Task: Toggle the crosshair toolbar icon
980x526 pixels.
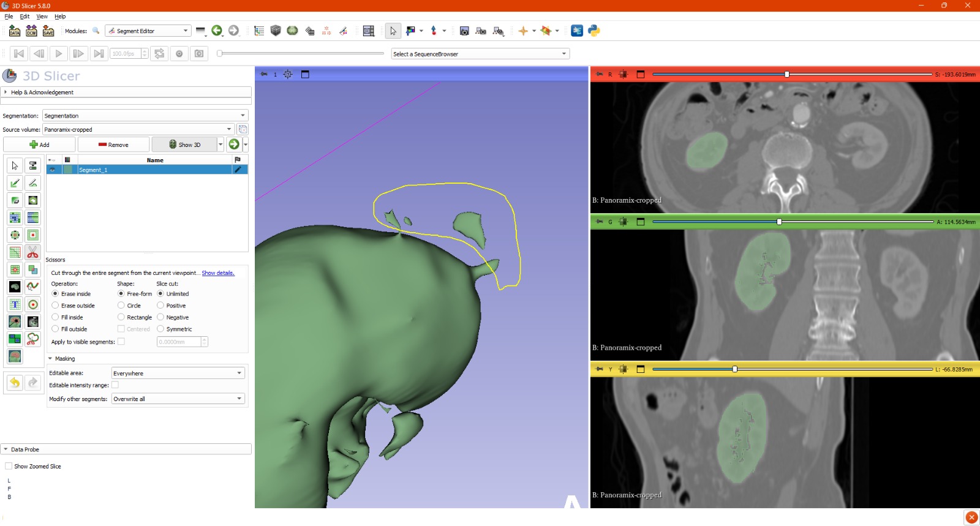Action: click(x=523, y=31)
